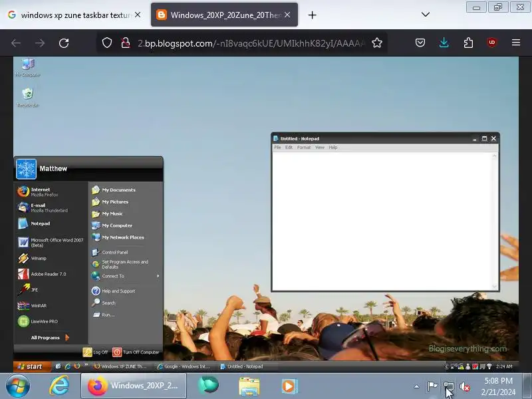Open the Downloads panel
This screenshot has height=399, width=532.
pos(444,43)
